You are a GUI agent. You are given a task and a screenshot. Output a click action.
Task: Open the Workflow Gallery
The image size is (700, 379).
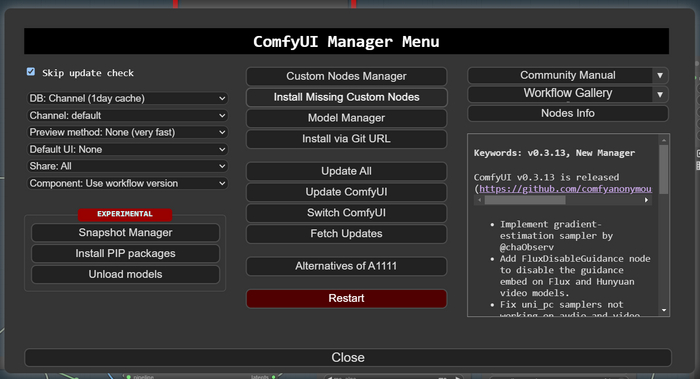click(560, 94)
